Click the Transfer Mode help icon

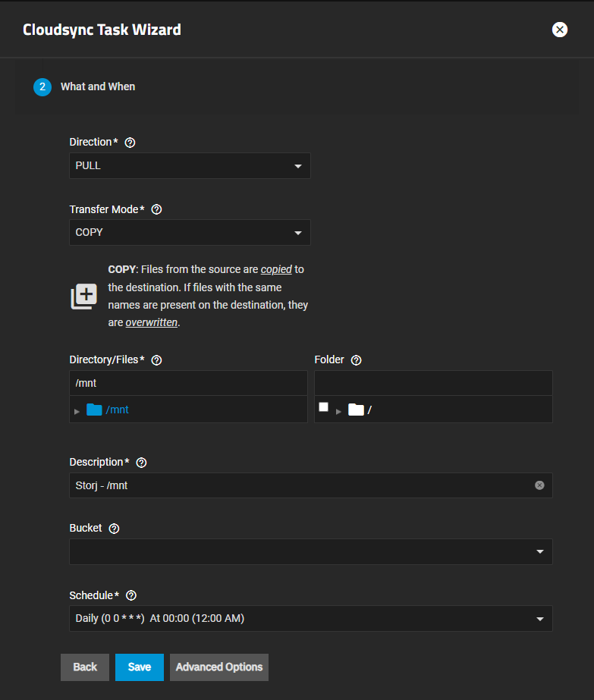[156, 209]
